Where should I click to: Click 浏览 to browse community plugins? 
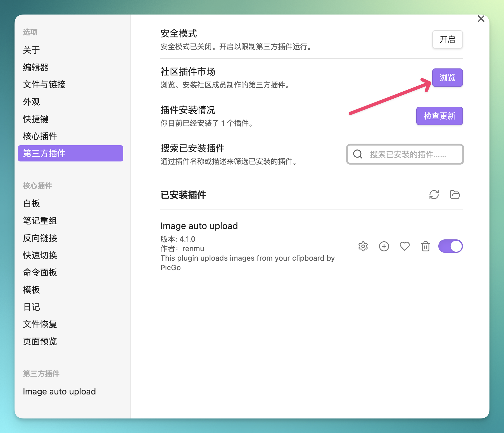click(447, 78)
